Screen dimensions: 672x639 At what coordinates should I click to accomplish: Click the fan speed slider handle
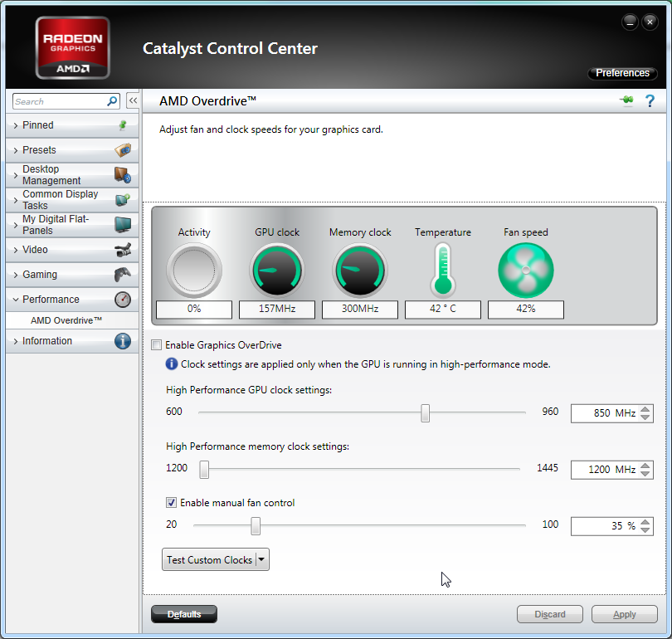pos(256,525)
